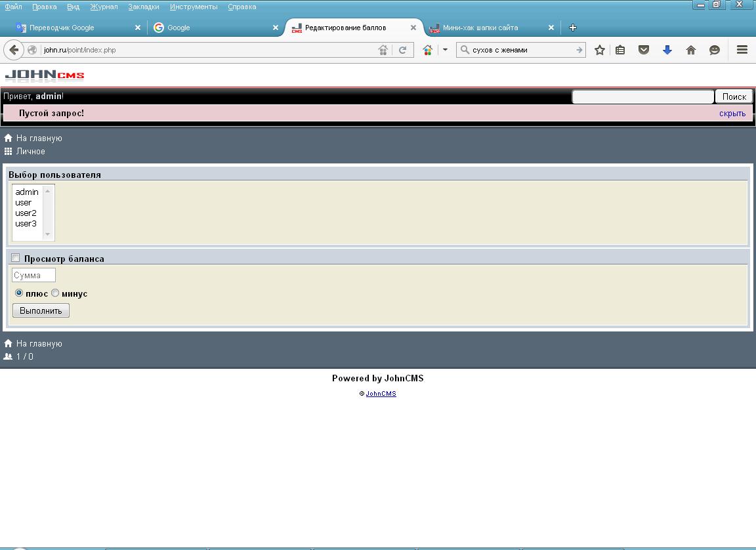This screenshot has width=756, height=550.
Task: Save page to Pocket icon
Action: point(644,50)
